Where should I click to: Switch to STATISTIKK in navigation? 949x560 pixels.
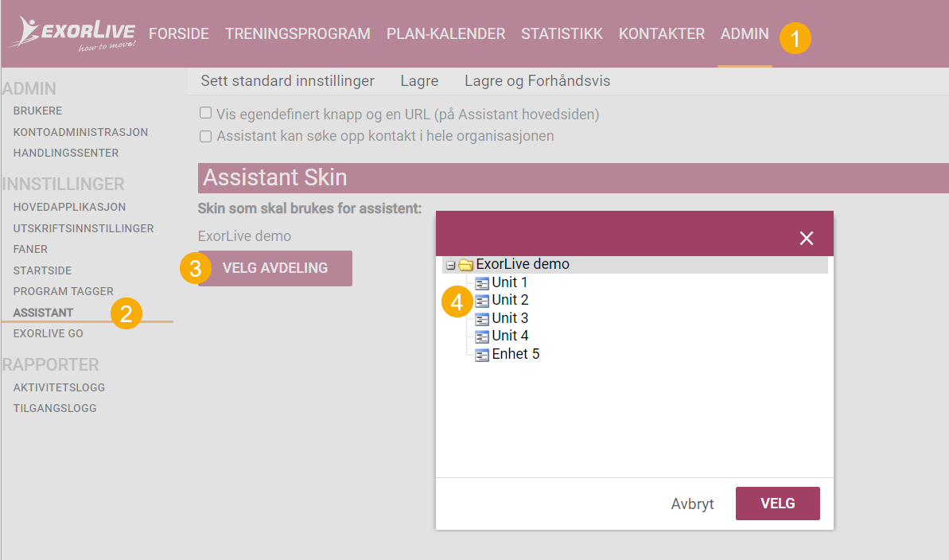click(562, 34)
